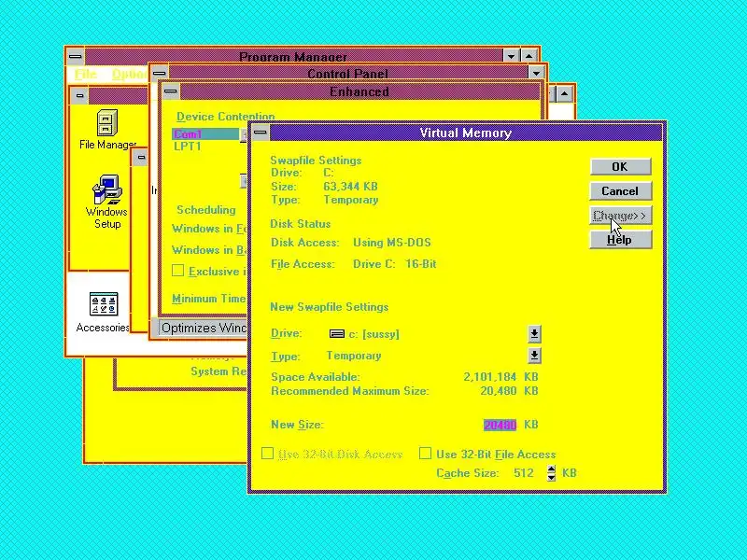
Task: Confirm with the OK button
Action: 620,167
